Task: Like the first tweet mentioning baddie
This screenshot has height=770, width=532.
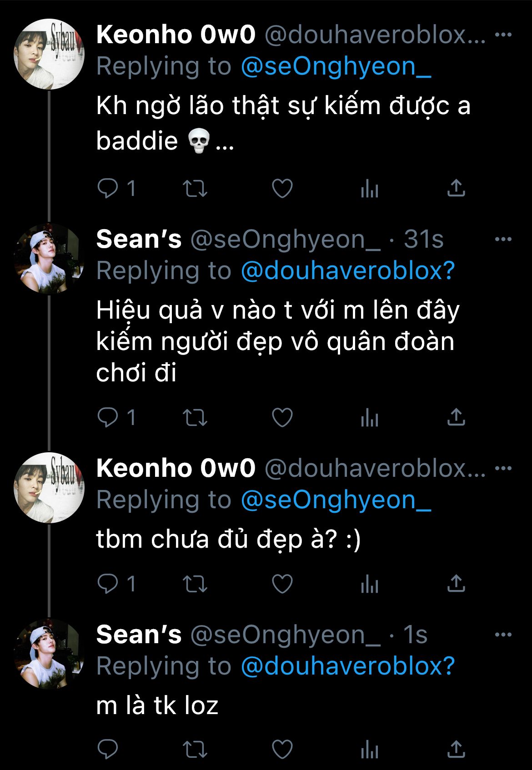Action: click(282, 188)
